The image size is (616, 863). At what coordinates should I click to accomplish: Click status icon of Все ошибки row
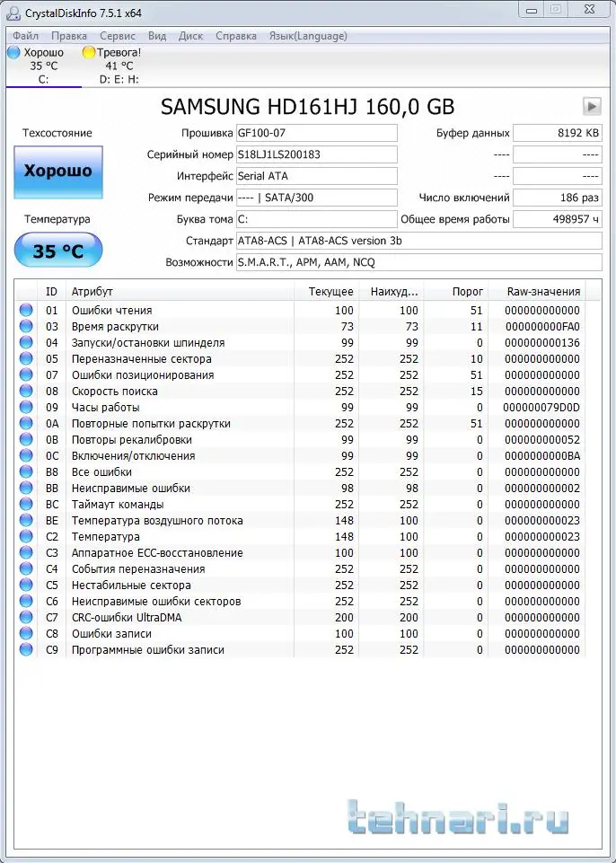tap(26, 472)
